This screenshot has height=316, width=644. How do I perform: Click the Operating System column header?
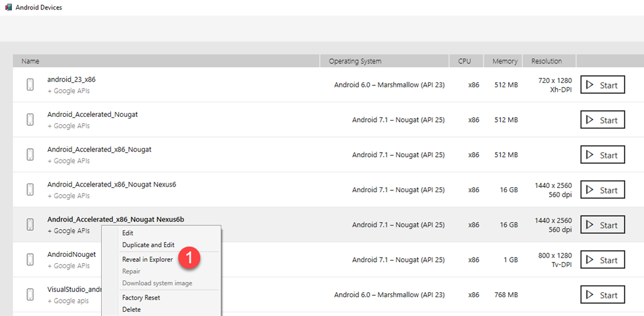[x=355, y=61]
